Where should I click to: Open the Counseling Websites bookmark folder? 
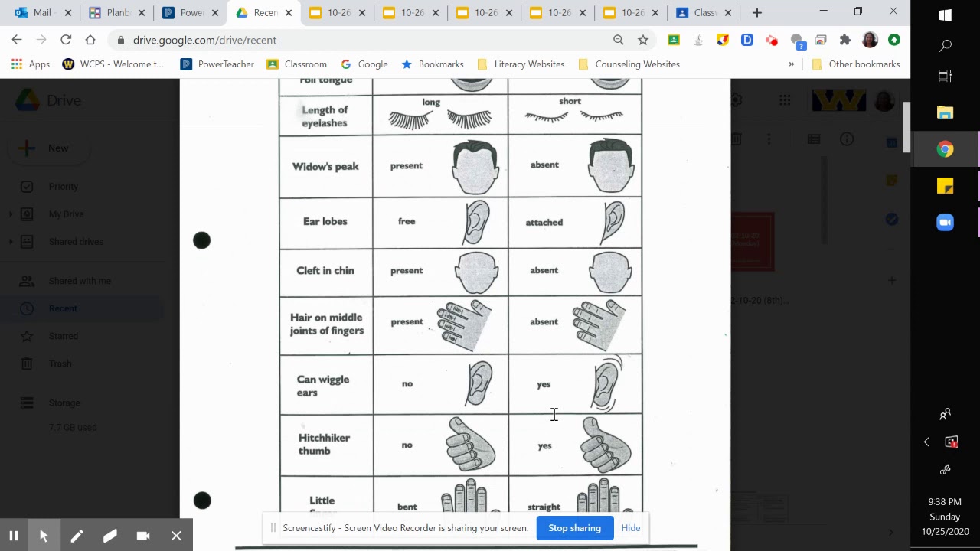click(x=629, y=64)
